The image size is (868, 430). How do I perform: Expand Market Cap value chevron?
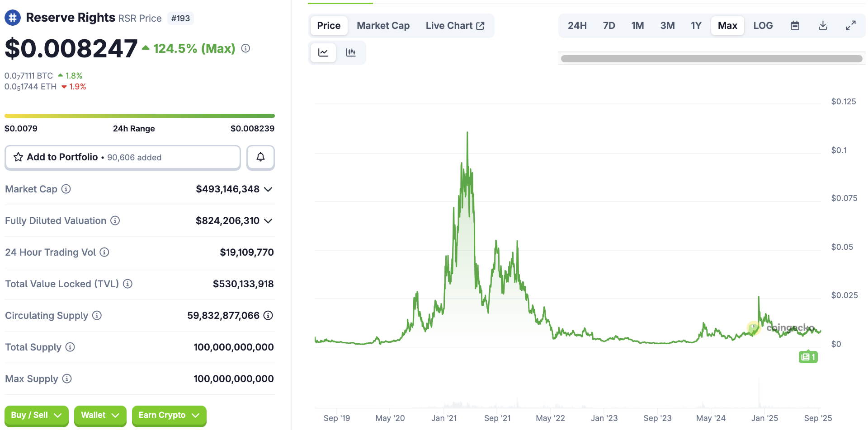click(268, 189)
